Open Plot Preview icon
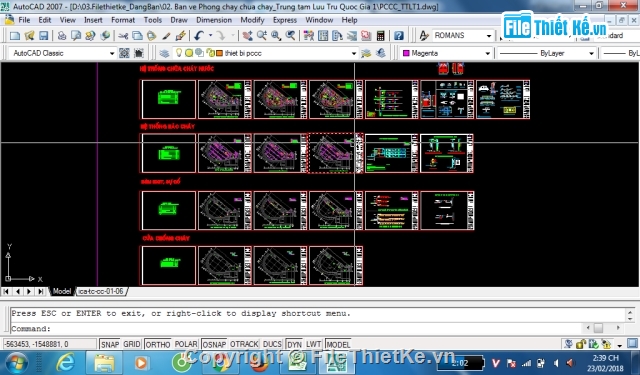The image size is (640, 375). click(x=76, y=36)
